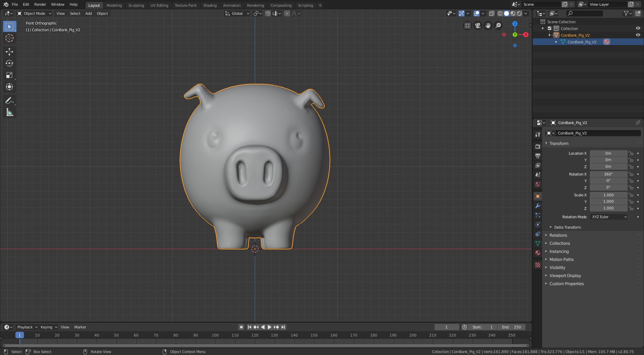Choose the Measure tool
The height and width of the screenshot is (355, 644).
[x=9, y=113]
